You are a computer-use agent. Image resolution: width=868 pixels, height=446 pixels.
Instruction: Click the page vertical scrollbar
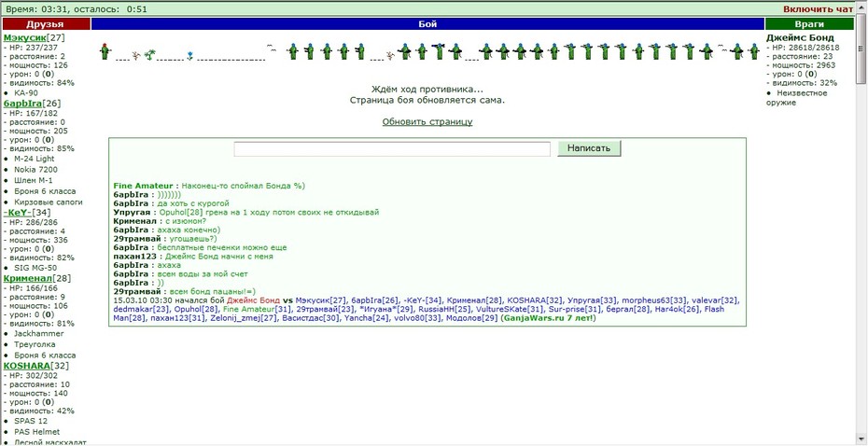click(x=861, y=221)
